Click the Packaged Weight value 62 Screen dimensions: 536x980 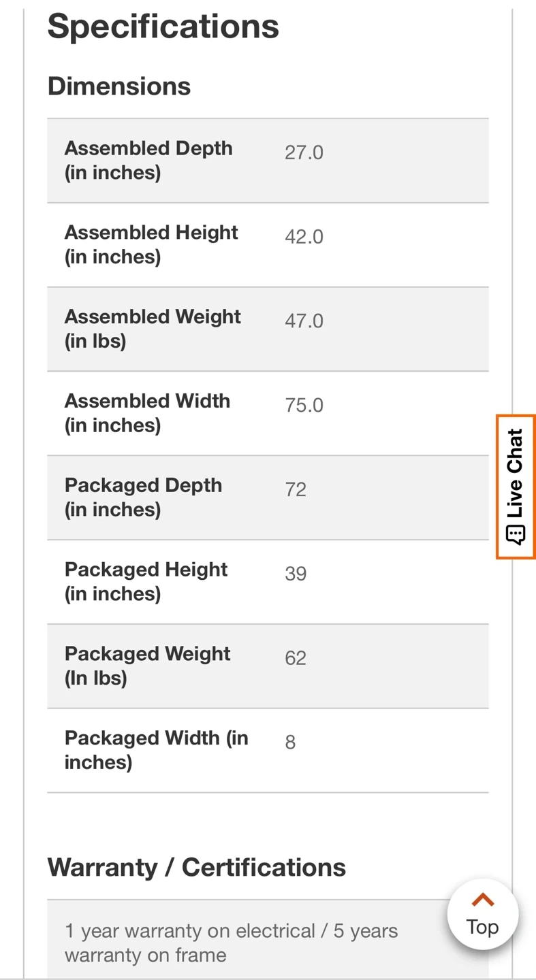point(296,658)
